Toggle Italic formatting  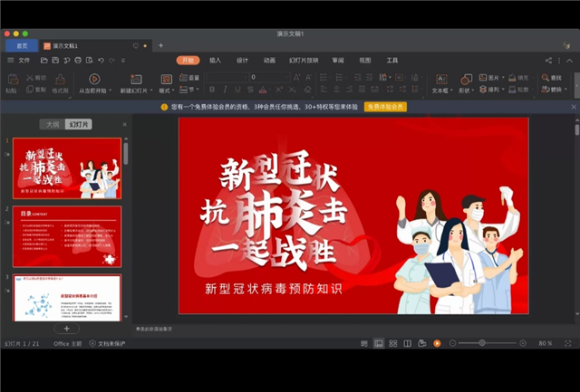225,90
